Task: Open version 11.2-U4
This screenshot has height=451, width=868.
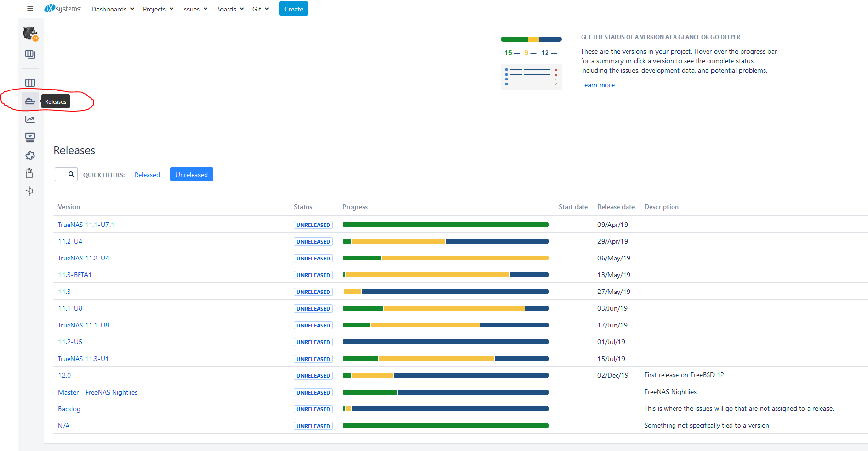Action: point(70,241)
